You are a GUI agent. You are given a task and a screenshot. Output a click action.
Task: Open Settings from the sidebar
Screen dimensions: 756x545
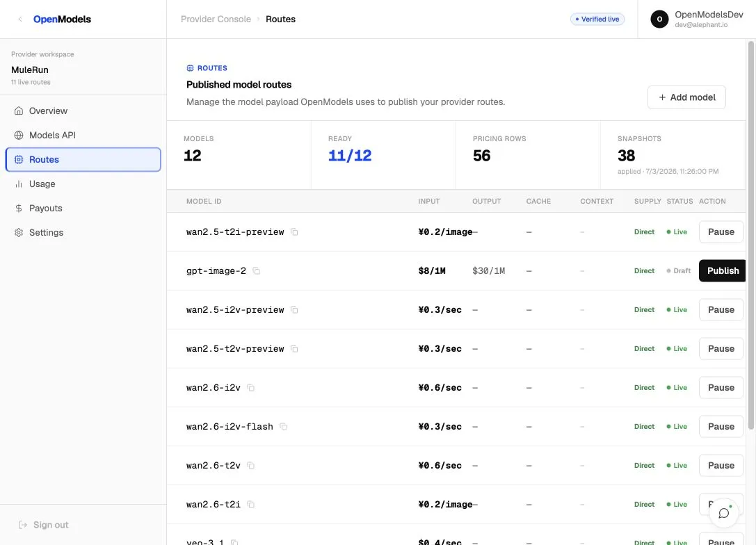(83, 233)
